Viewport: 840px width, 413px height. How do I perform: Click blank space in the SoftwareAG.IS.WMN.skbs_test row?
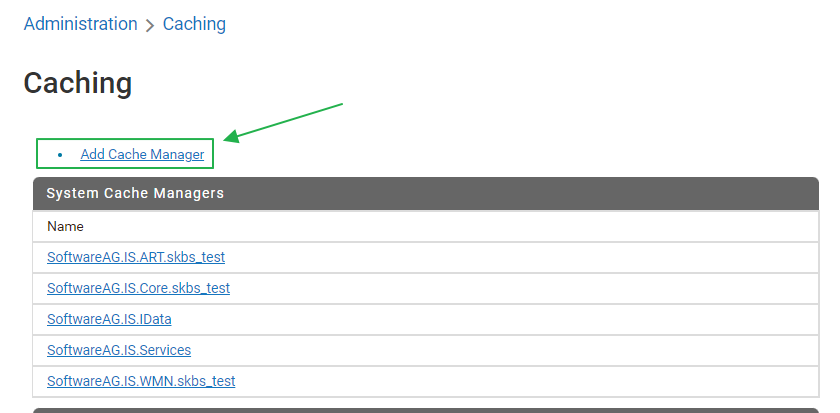click(x=520, y=381)
